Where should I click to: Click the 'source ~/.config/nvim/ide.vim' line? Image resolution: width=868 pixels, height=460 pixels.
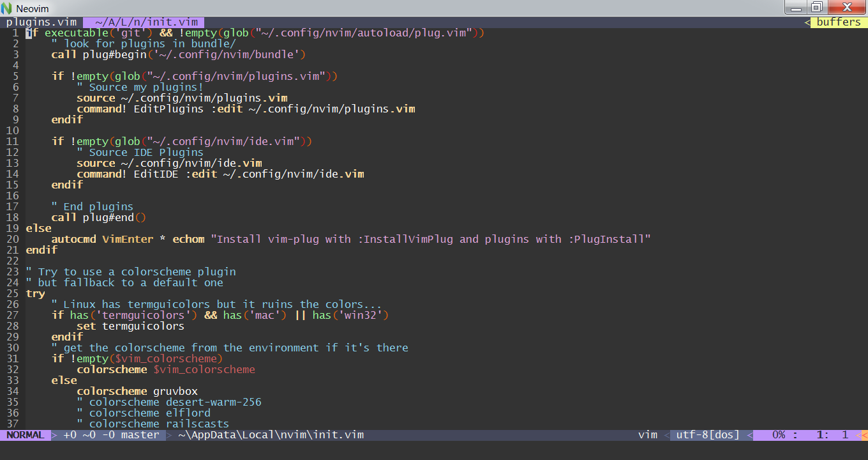(169, 163)
